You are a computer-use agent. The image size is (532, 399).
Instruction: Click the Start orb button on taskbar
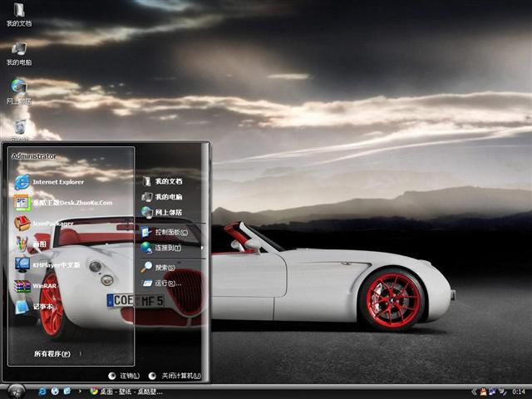(15, 391)
